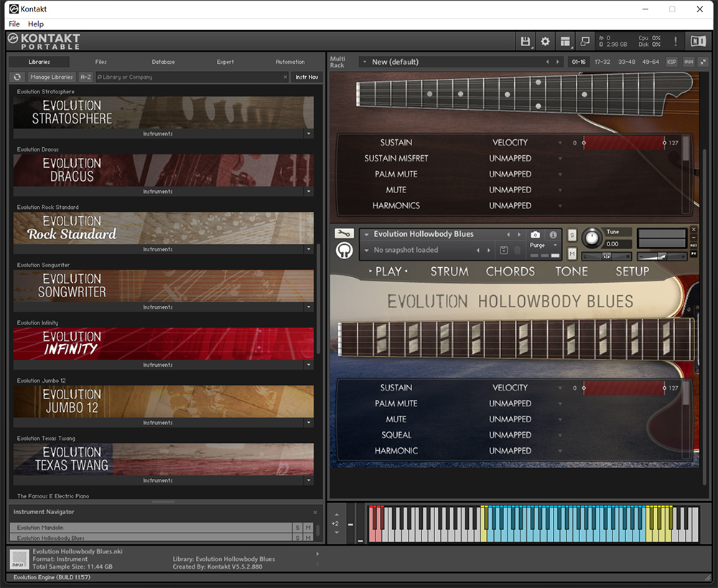Click the Tune knob on Hollowbody Blues

point(592,237)
